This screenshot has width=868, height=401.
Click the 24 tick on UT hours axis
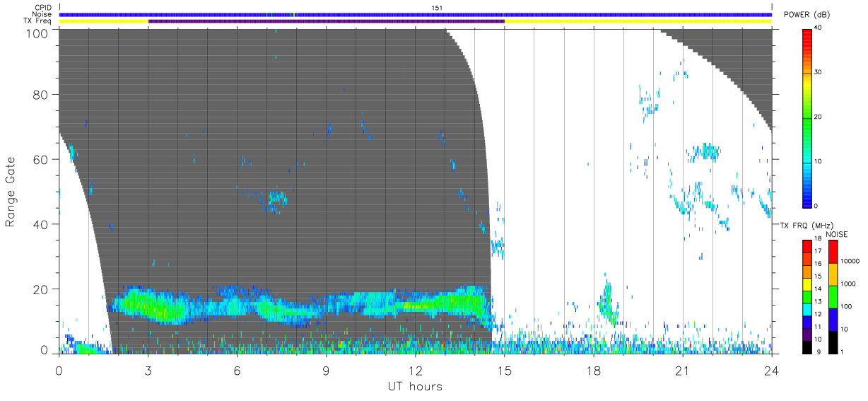click(771, 370)
